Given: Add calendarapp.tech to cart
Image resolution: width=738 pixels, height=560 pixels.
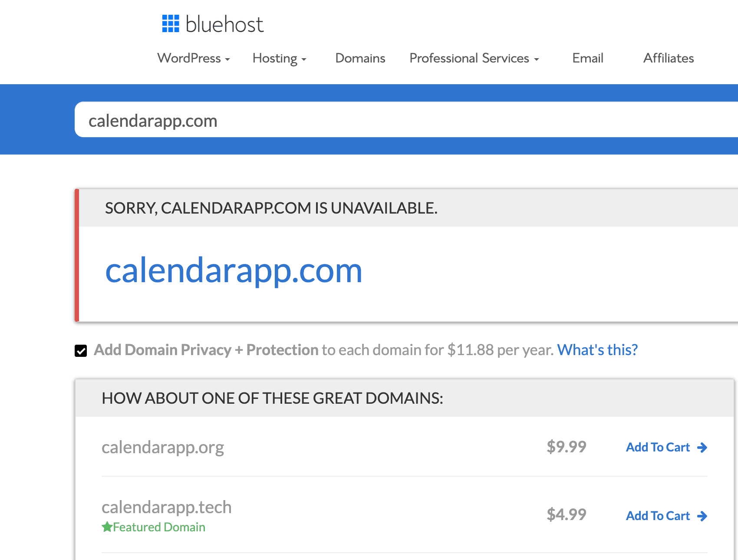Looking at the screenshot, I should click(658, 516).
